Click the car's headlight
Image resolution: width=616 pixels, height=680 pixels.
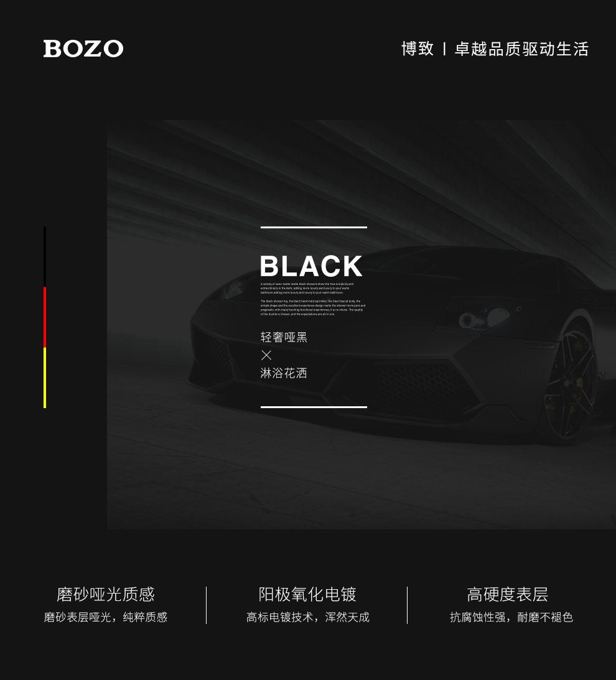pos(483,318)
